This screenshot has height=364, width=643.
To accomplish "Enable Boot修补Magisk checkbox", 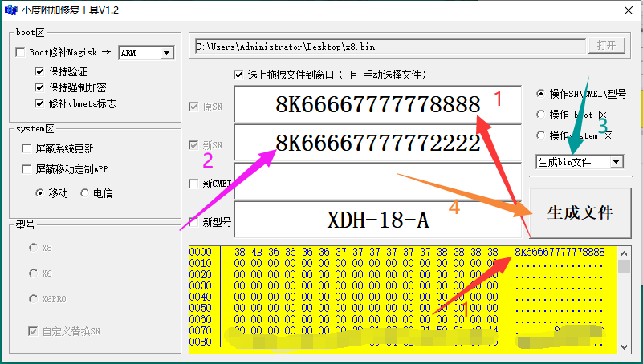I will click(20, 52).
